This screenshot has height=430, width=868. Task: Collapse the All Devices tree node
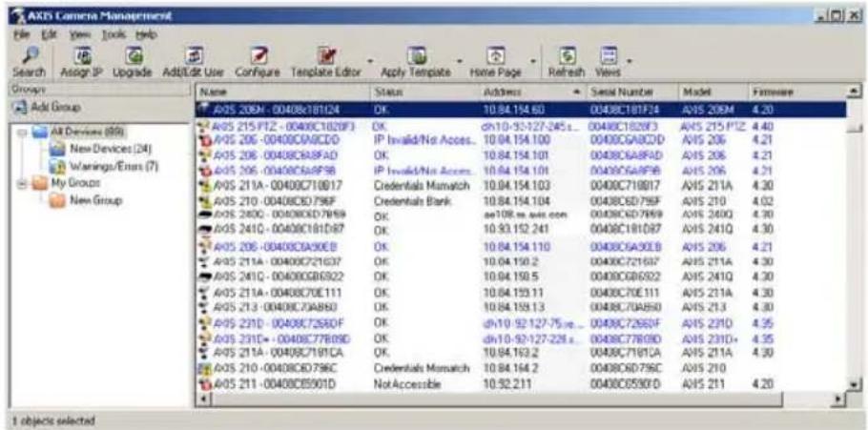pos(21,133)
